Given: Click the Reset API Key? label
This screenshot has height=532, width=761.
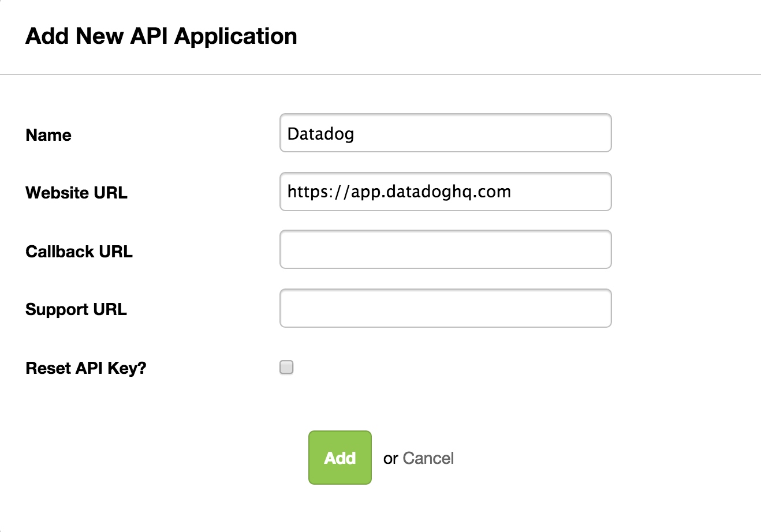Looking at the screenshot, I should [86, 368].
